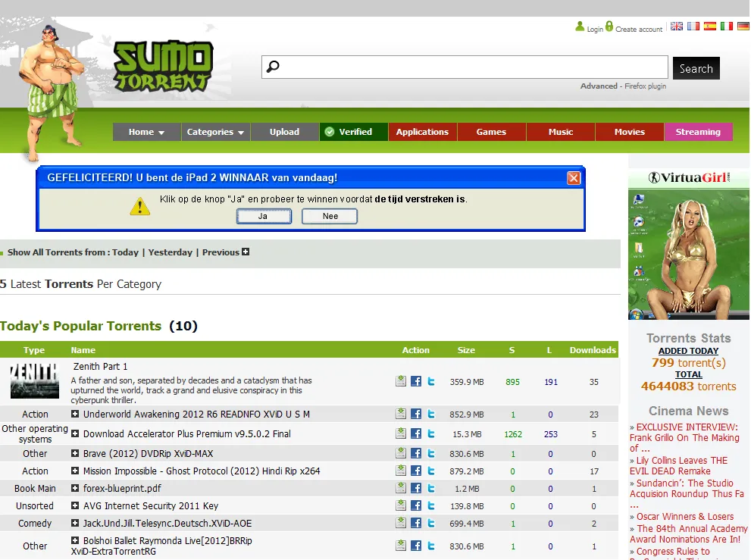The width and height of the screenshot is (751, 560).
Task: Click the download icon for Zenith Part 1
Action: (x=401, y=381)
